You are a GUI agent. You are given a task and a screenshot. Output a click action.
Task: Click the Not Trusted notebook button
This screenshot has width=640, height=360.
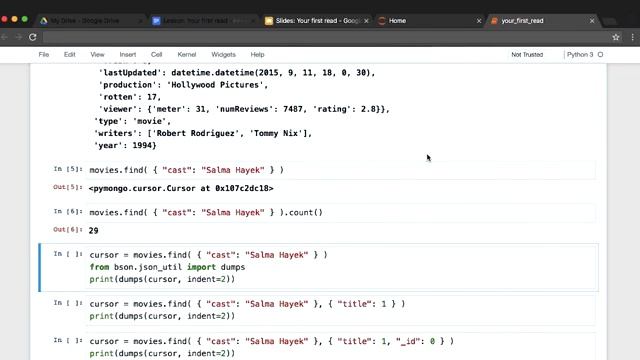coord(527,54)
